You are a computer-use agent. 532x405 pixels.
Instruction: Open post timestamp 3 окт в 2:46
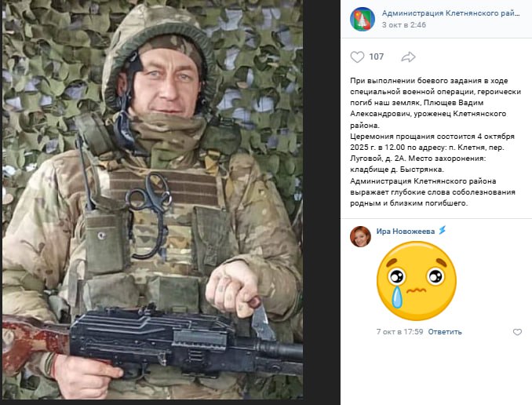coord(404,25)
